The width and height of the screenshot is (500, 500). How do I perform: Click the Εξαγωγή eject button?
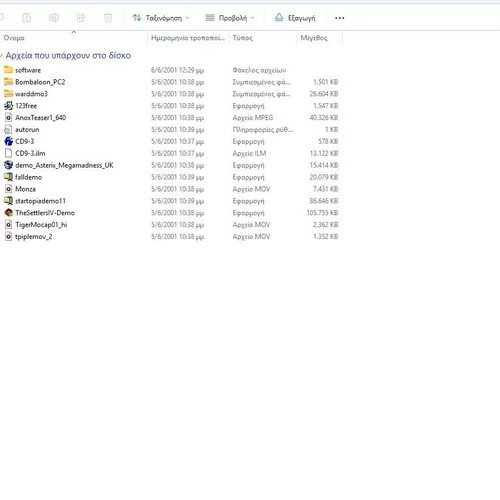295,18
